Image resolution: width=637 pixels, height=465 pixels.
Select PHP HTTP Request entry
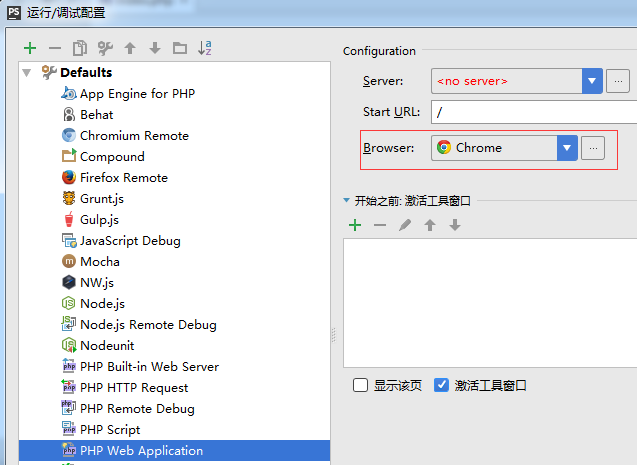pos(174,388)
